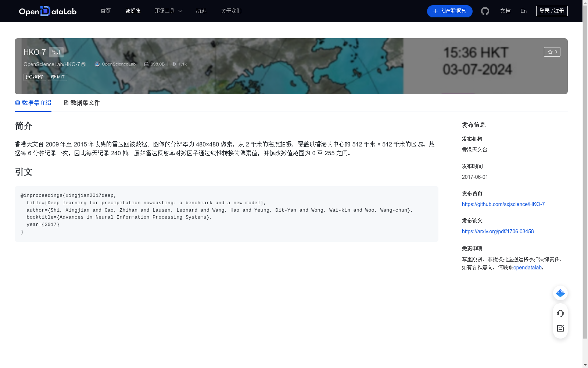Open 数据集 navigation item

click(x=133, y=11)
